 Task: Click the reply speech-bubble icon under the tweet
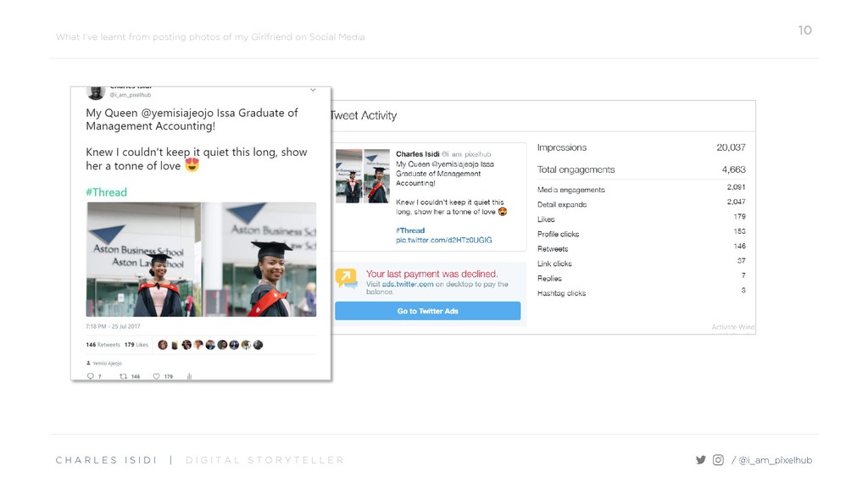[x=90, y=376]
